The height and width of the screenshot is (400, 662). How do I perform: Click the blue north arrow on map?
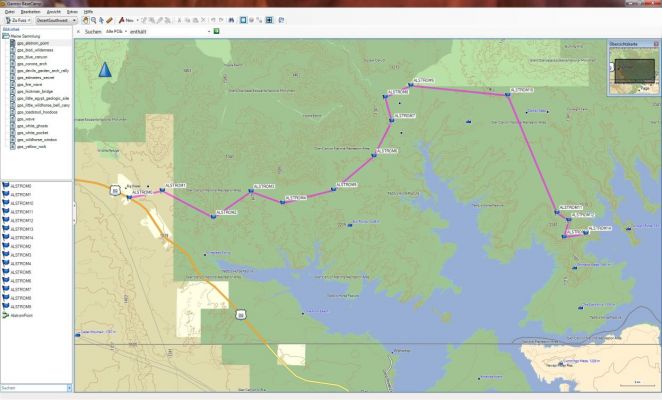point(104,69)
